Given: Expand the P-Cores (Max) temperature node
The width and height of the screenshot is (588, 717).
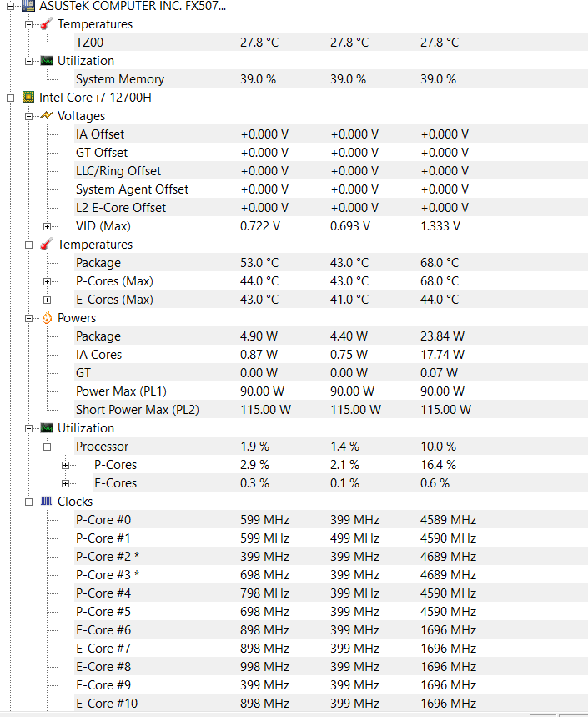Looking at the screenshot, I should (48, 281).
